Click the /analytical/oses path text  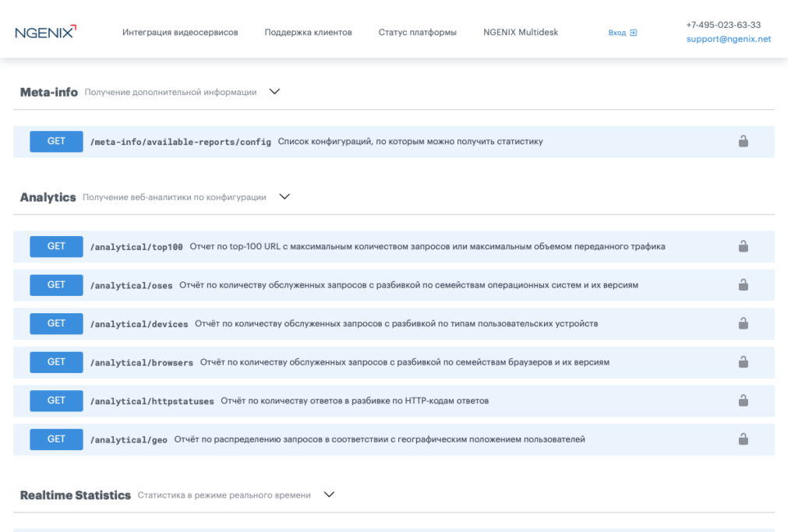[131, 285]
